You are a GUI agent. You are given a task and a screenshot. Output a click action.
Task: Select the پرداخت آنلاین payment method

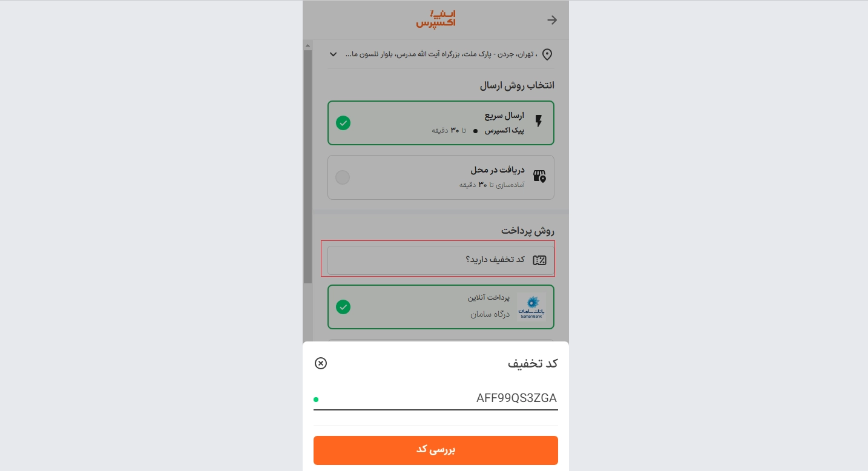(x=441, y=307)
